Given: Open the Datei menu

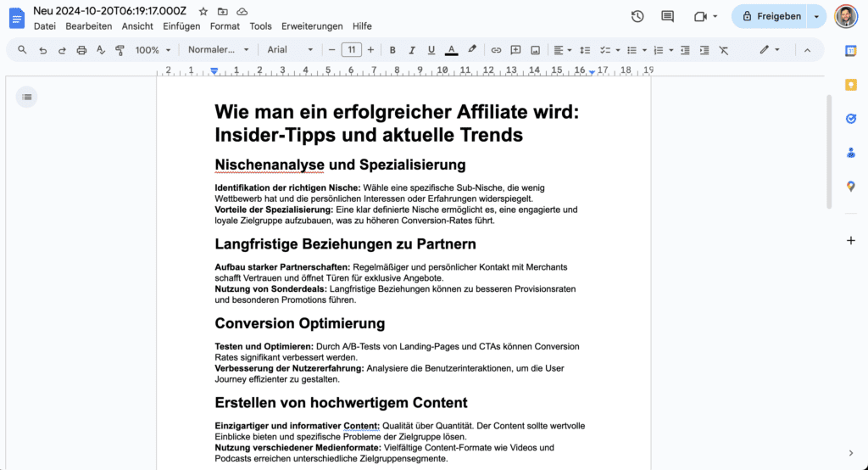Looking at the screenshot, I should (45, 26).
